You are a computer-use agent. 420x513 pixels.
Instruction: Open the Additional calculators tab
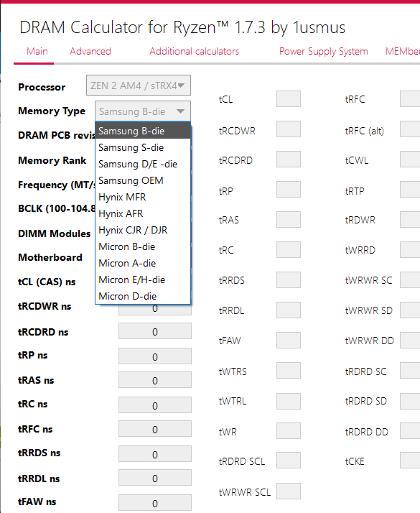click(194, 51)
